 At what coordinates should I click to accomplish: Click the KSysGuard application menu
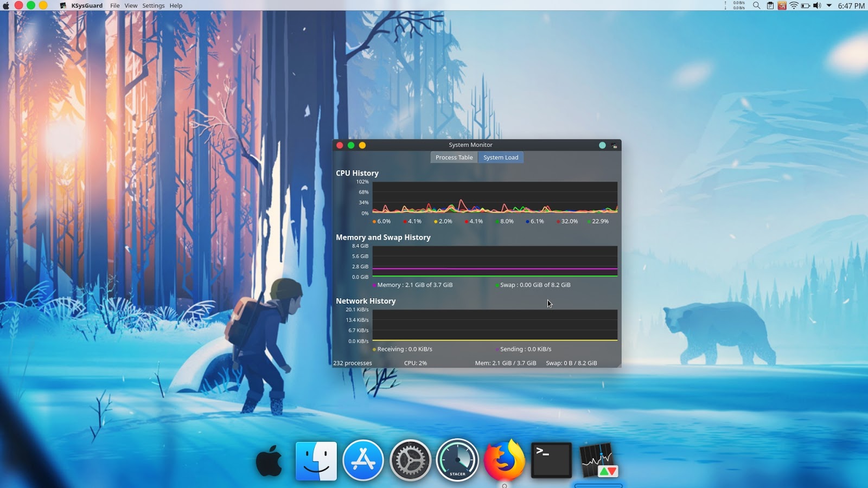(87, 5)
